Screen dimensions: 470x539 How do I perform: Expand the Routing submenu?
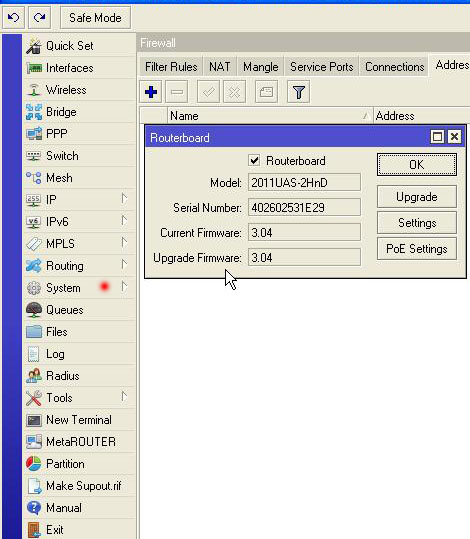click(x=124, y=265)
